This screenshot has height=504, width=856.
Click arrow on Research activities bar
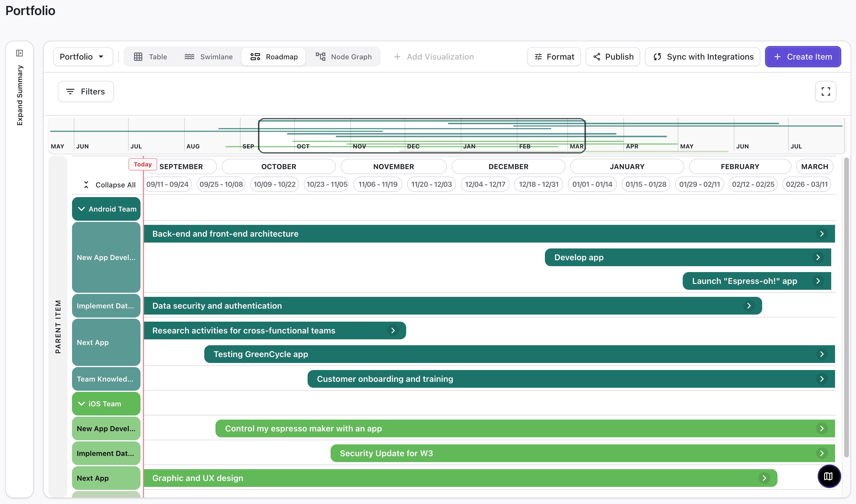(x=393, y=330)
